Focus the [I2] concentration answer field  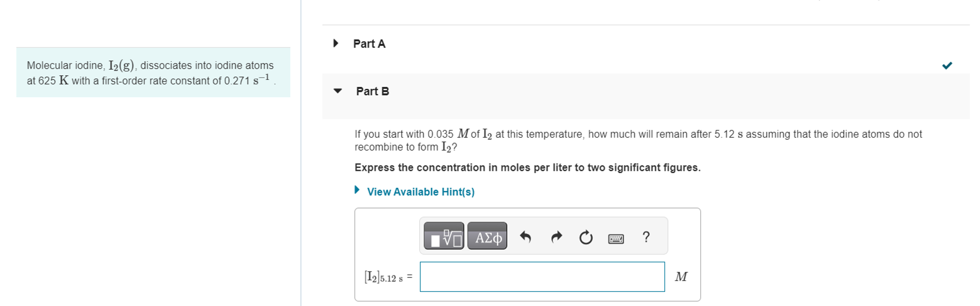[542, 277]
